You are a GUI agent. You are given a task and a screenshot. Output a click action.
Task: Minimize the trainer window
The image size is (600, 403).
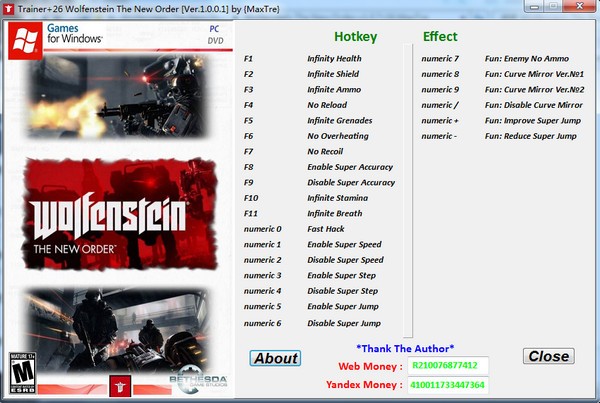535,7
